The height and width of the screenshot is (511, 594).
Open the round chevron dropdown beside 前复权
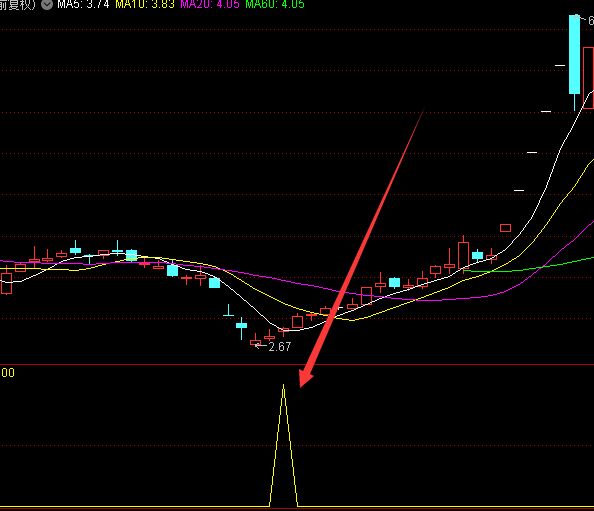47,5
